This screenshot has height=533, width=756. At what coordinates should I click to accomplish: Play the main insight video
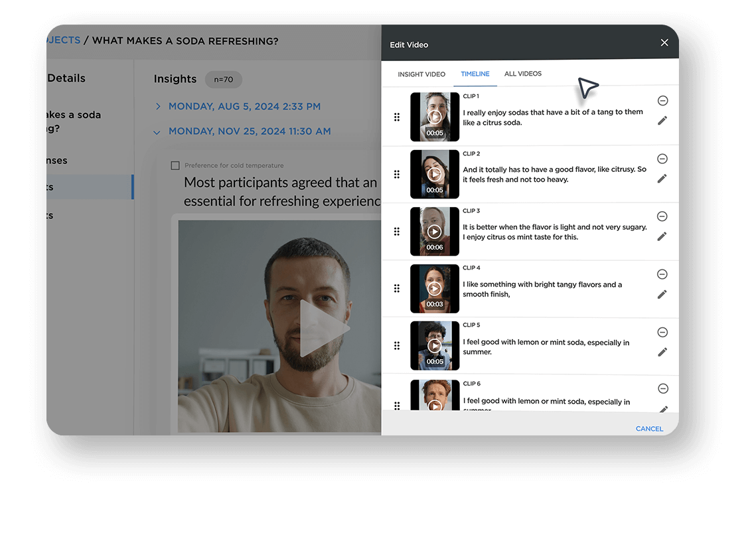324,328
